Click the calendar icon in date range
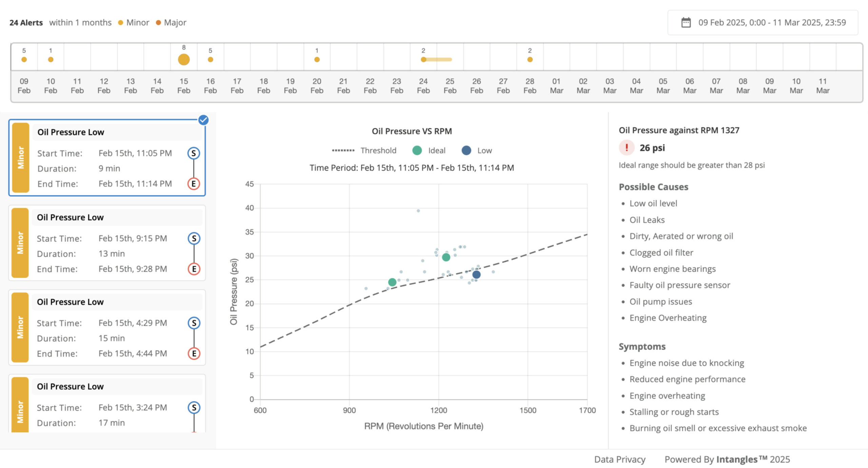 pyautogui.click(x=686, y=22)
